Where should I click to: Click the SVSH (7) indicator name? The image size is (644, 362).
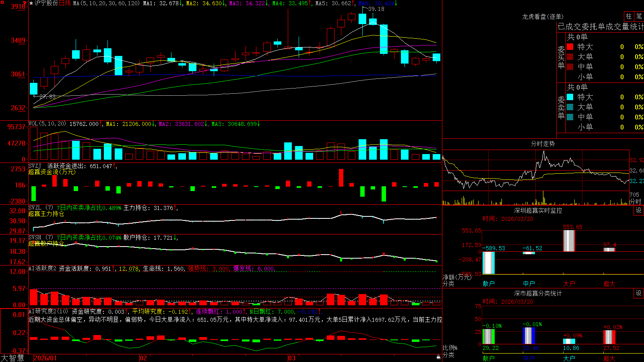(41, 238)
